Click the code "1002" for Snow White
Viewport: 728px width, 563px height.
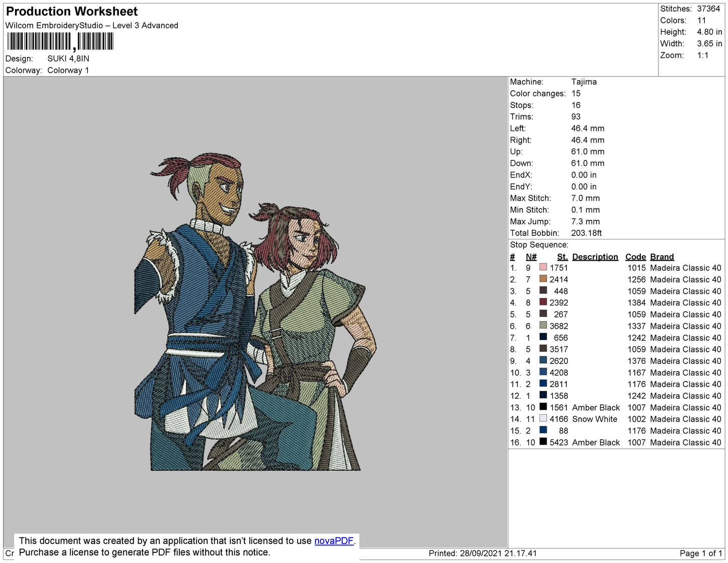[636, 419]
